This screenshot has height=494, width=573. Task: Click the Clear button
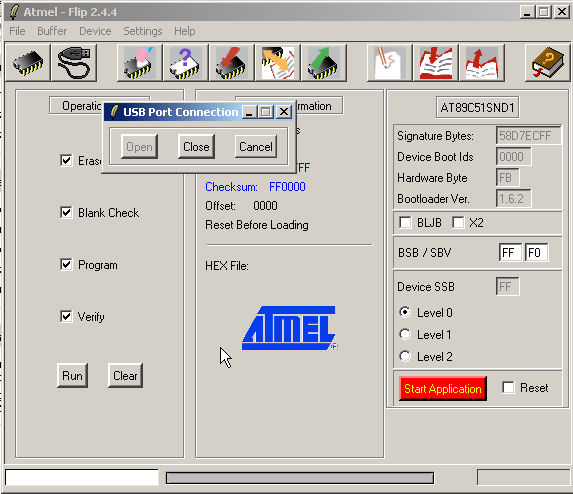tap(125, 376)
